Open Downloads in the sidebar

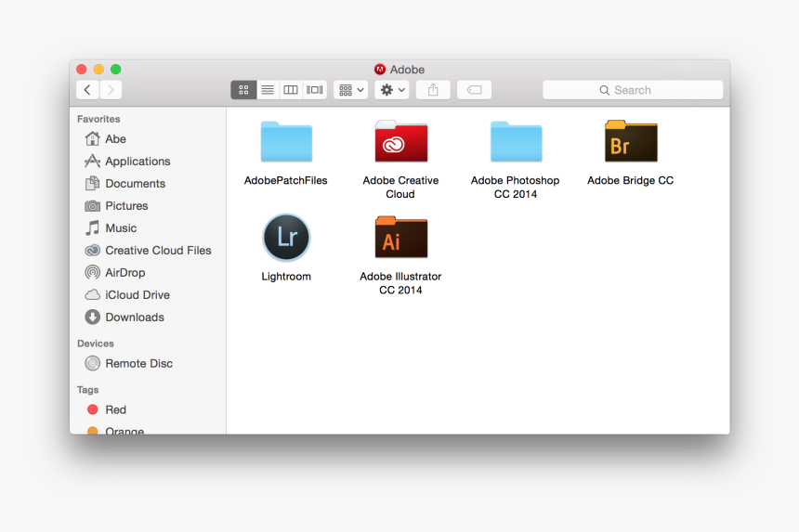click(148, 318)
